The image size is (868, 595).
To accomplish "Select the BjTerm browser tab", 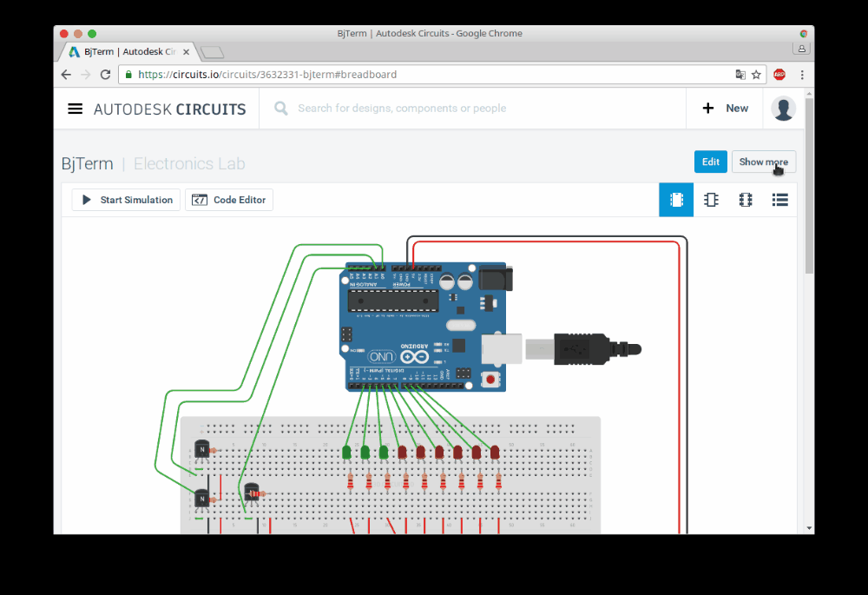I will 122,50.
